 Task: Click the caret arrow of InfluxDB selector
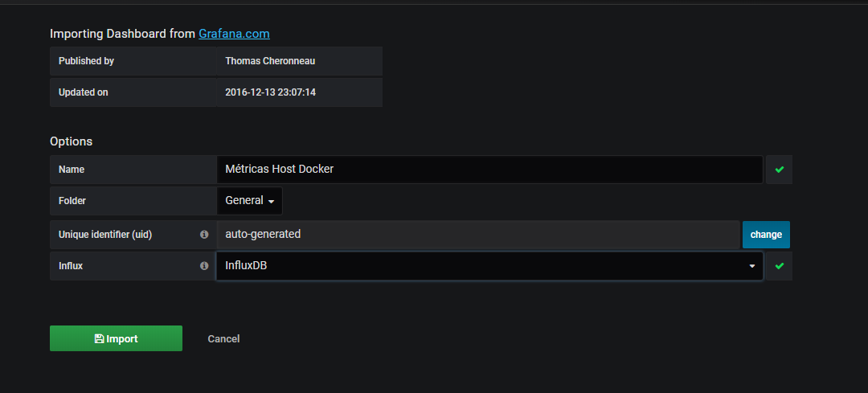751,267
